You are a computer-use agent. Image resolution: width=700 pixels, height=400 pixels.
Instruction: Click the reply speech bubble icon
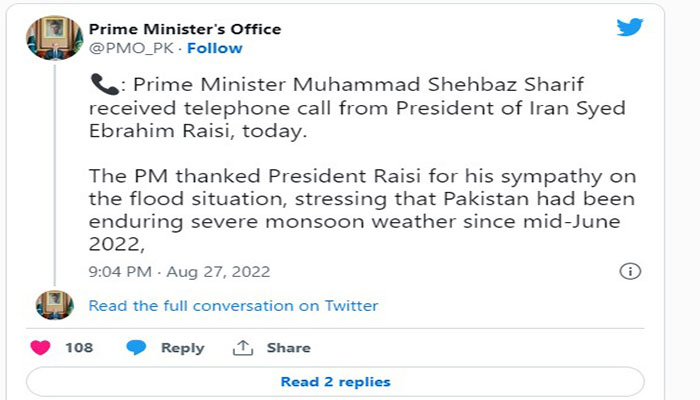137,348
